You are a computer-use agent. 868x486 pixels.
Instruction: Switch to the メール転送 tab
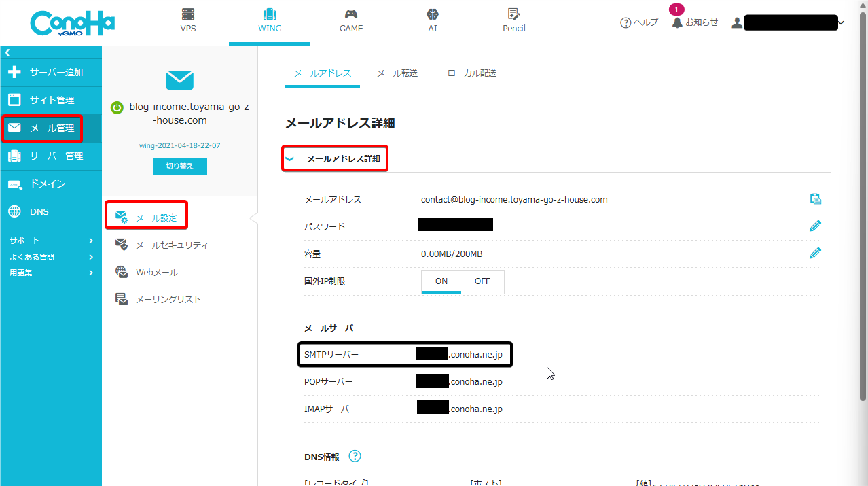pyautogui.click(x=397, y=73)
